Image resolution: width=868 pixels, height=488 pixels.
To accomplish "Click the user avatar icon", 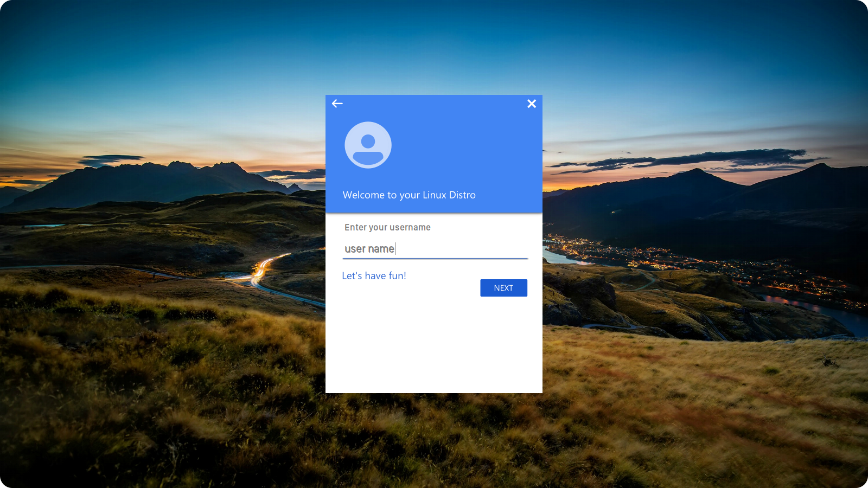I will point(368,145).
